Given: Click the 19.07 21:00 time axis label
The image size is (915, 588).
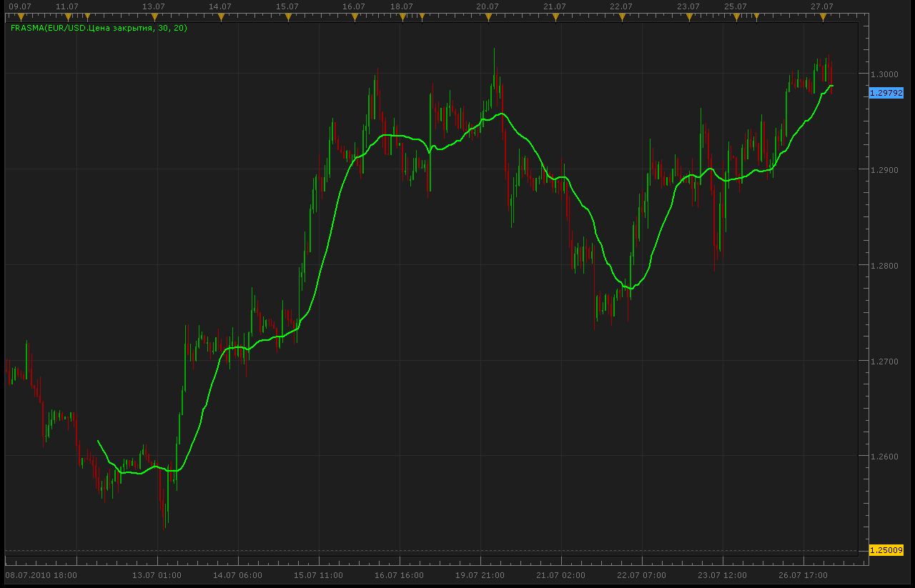Looking at the screenshot, I should 480,575.
